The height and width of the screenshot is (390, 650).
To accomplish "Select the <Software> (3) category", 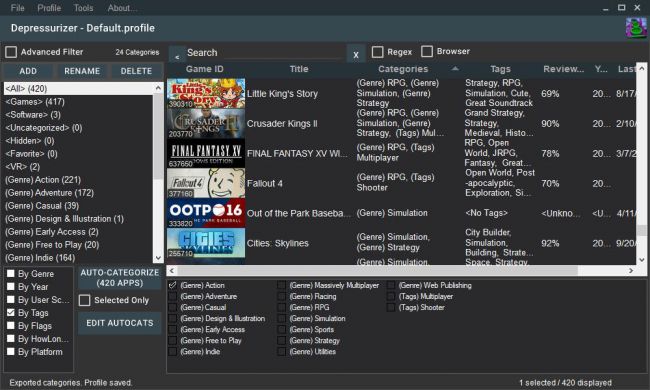I will click(79, 114).
